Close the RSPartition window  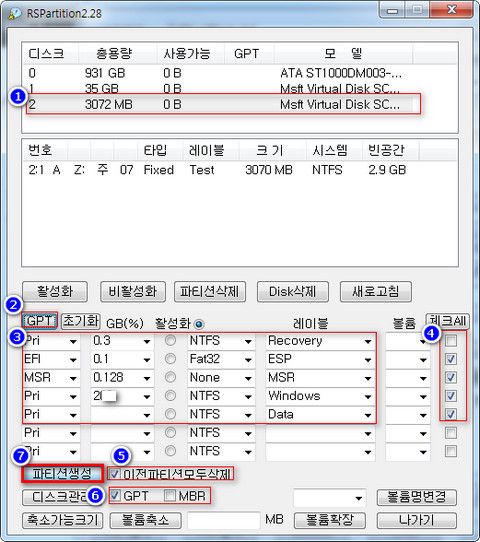click(x=451, y=10)
